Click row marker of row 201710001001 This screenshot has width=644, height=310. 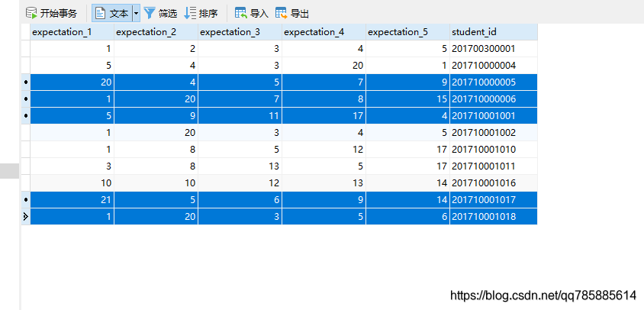[x=26, y=116]
